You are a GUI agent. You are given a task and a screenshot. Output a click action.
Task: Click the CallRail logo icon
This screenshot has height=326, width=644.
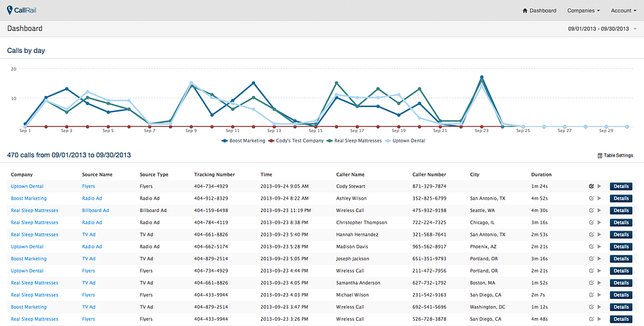[10, 10]
